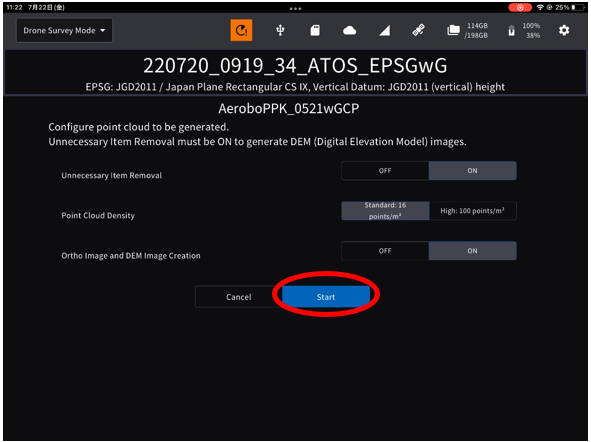
Task: Tap the 11:22 clock in status bar
Action: point(14,7)
